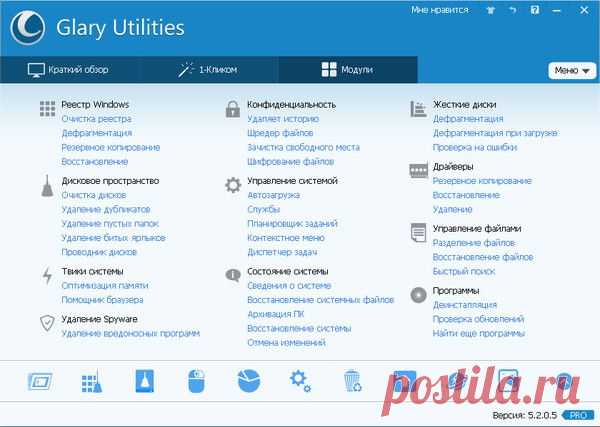
Task: Open Проводник дисков
Action: [99, 252]
